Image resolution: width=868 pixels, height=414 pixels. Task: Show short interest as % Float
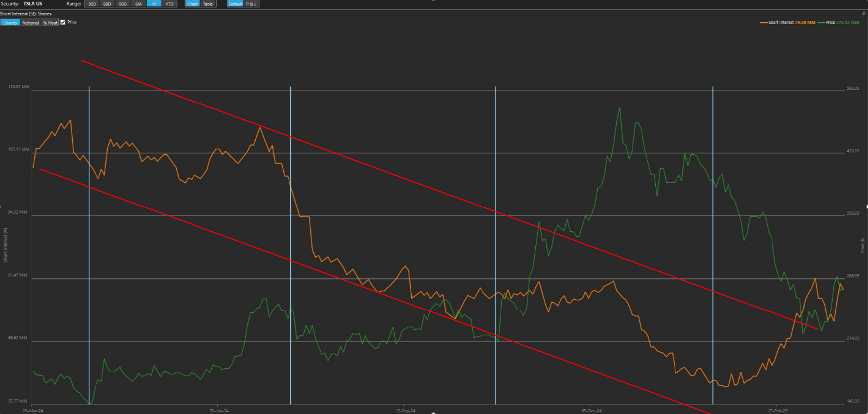point(50,23)
